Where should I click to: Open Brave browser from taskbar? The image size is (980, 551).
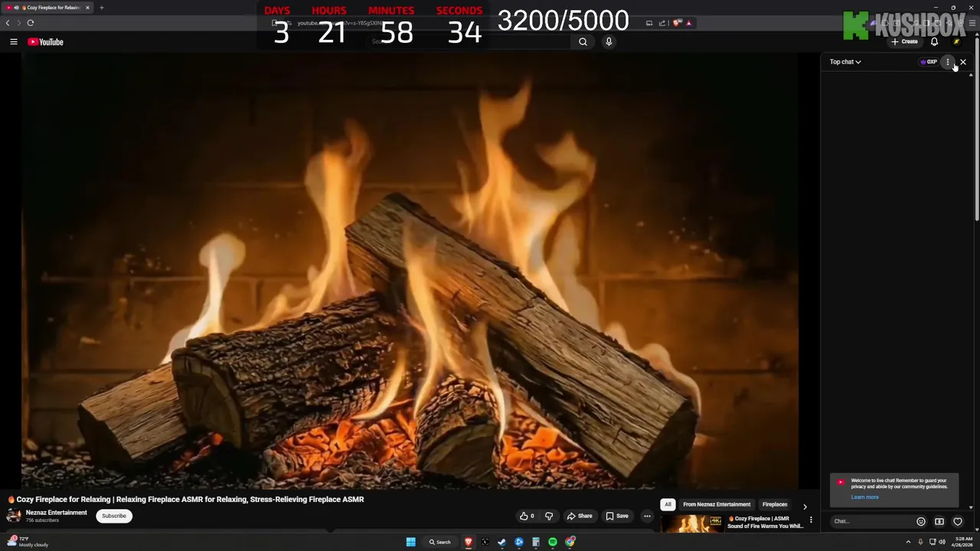coord(469,542)
